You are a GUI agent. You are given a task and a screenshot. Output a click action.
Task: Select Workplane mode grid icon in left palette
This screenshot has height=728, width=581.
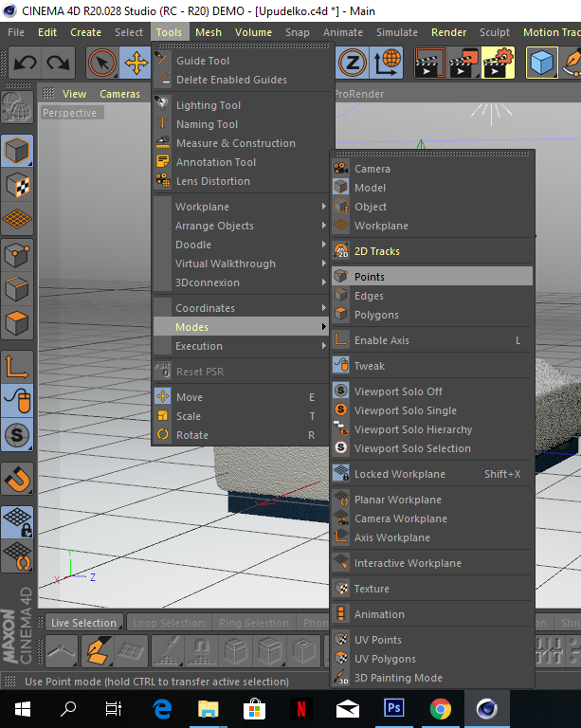17,219
